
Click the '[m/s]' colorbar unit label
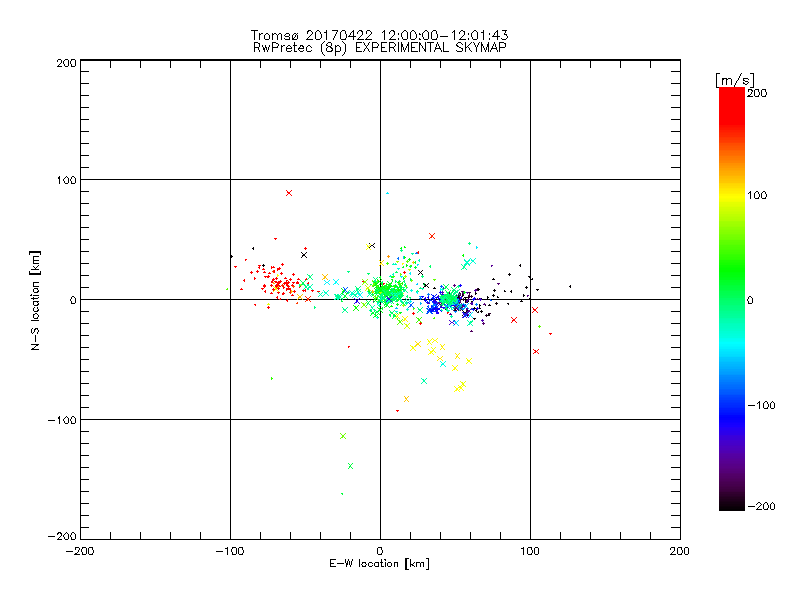735,80
